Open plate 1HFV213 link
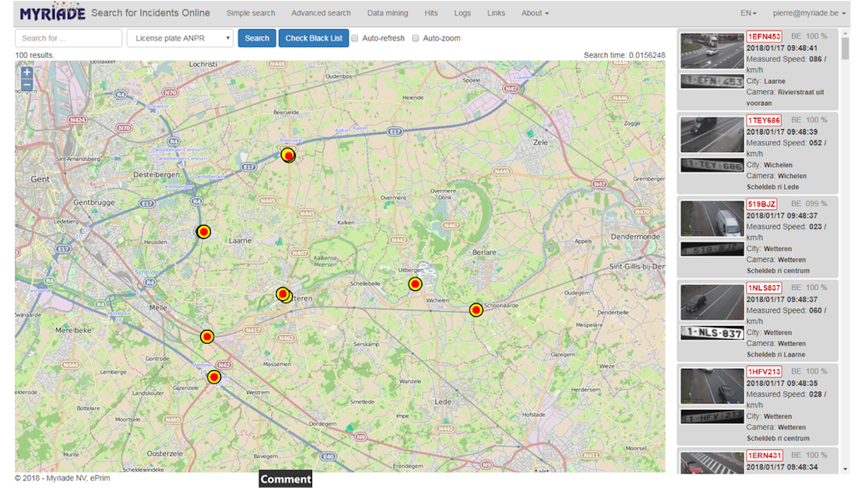 coord(764,371)
